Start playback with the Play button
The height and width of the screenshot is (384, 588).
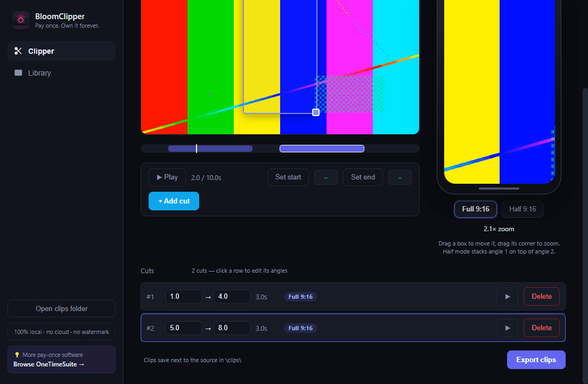pyautogui.click(x=167, y=177)
